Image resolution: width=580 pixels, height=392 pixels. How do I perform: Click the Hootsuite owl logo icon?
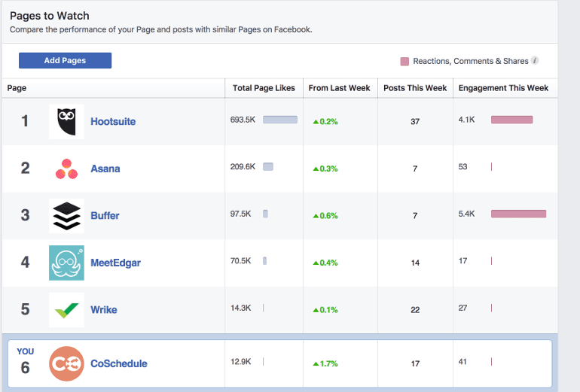pyautogui.click(x=66, y=121)
